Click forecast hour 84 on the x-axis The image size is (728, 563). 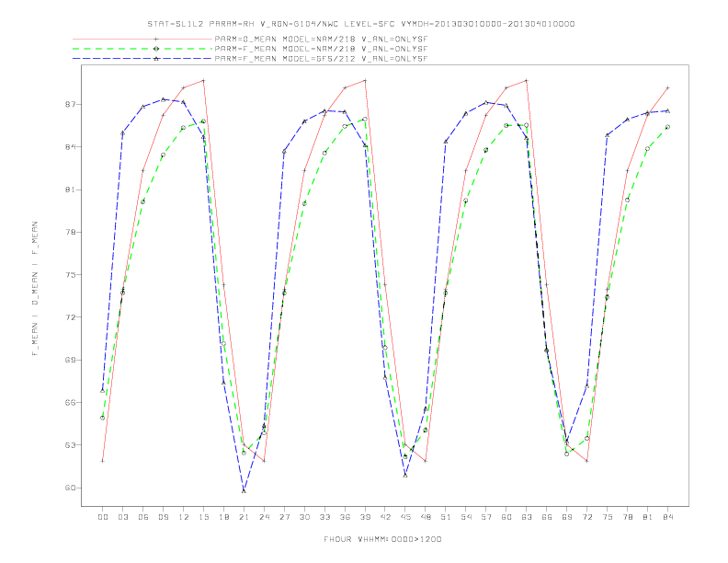[668, 517]
